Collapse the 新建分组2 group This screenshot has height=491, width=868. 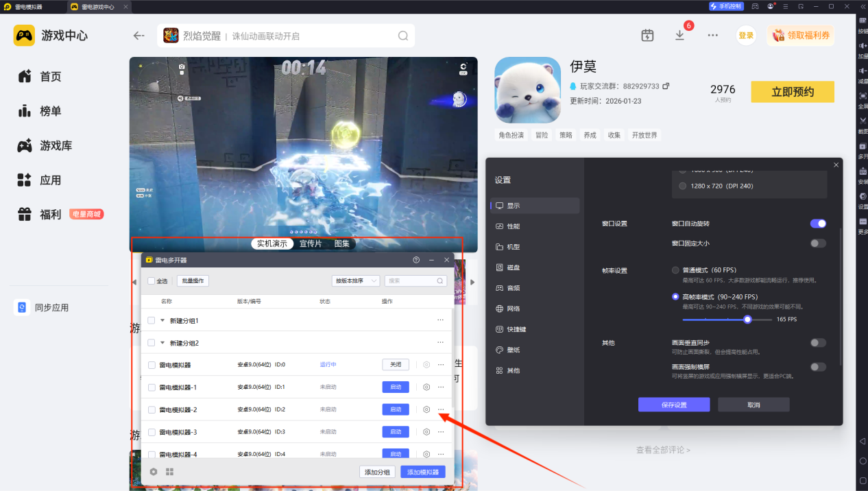[162, 343]
